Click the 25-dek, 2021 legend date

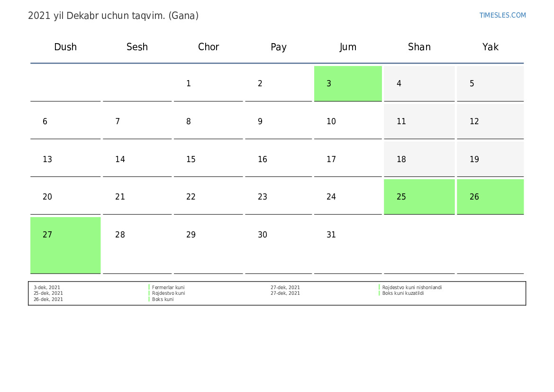(48, 293)
